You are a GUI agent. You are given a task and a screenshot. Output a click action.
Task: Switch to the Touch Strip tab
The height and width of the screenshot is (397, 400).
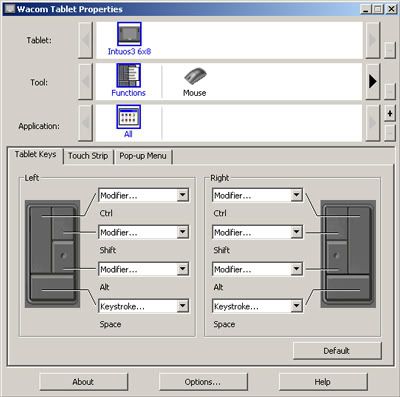click(x=88, y=156)
